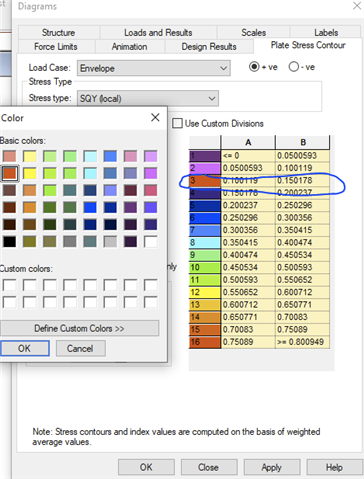Click the contour color swatch for division 2
Viewport: 364px width, 479px height.
pyautogui.click(x=205, y=168)
